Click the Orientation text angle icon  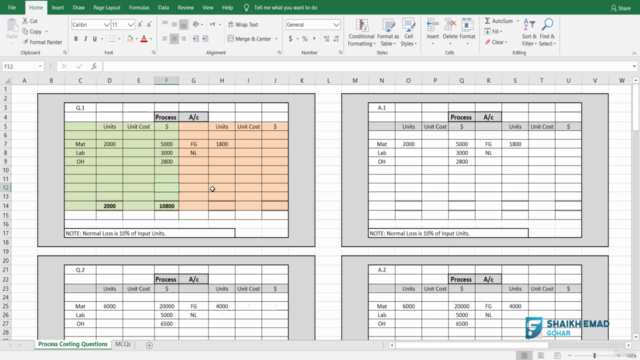(196, 24)
